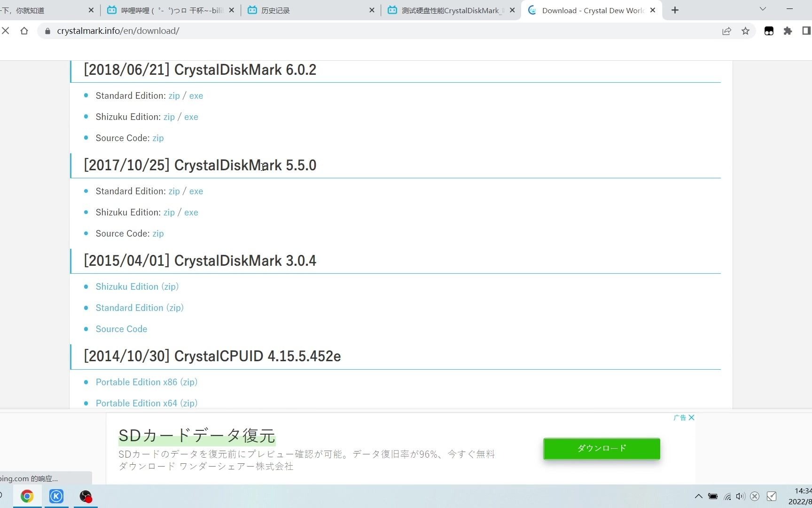Go to the browser home page
812x508 pixels.
click(x=24, y=31)
